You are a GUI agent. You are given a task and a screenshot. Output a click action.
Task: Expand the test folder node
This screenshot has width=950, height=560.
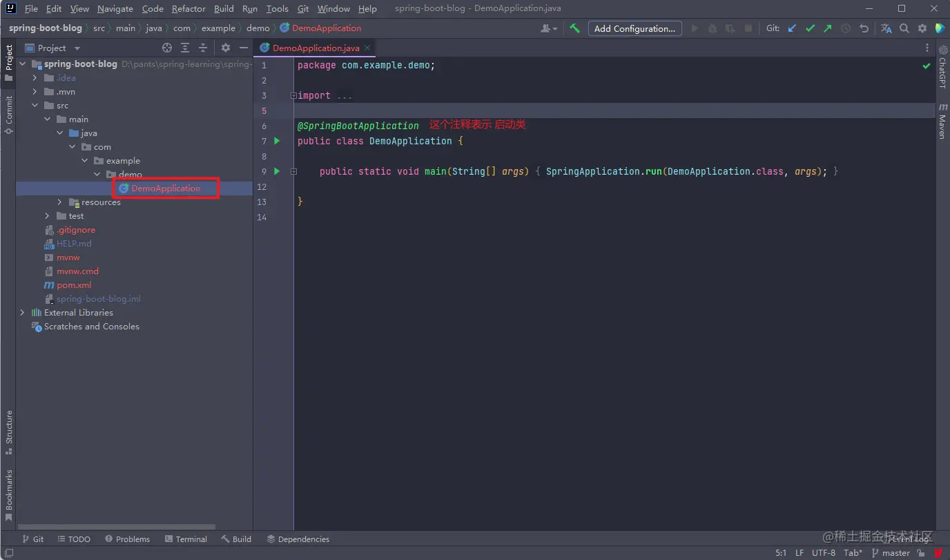pos(47,216)
